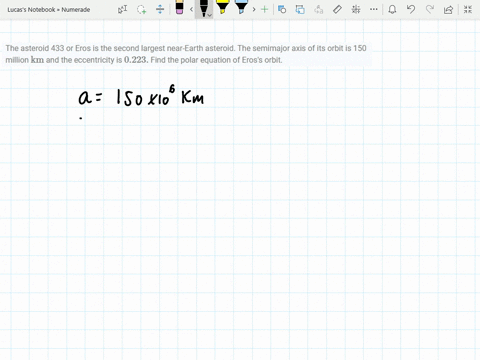Open the ruler tool
Screen dimensions: 480x360
(337, 9)
